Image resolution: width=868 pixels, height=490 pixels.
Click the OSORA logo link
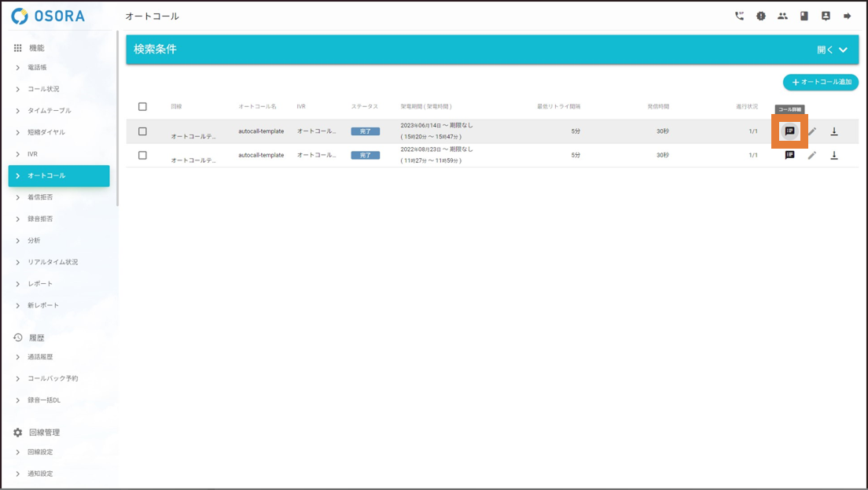[48, 16]
